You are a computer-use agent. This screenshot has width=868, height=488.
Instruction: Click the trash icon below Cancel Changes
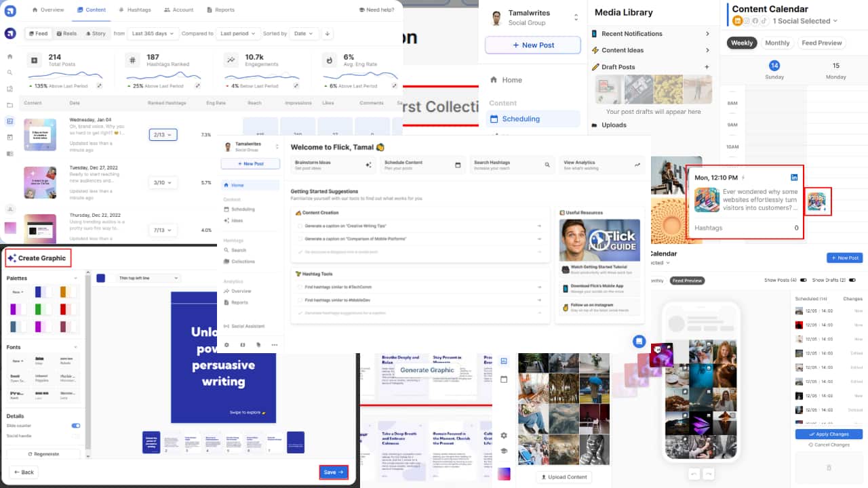coord(829,468)
